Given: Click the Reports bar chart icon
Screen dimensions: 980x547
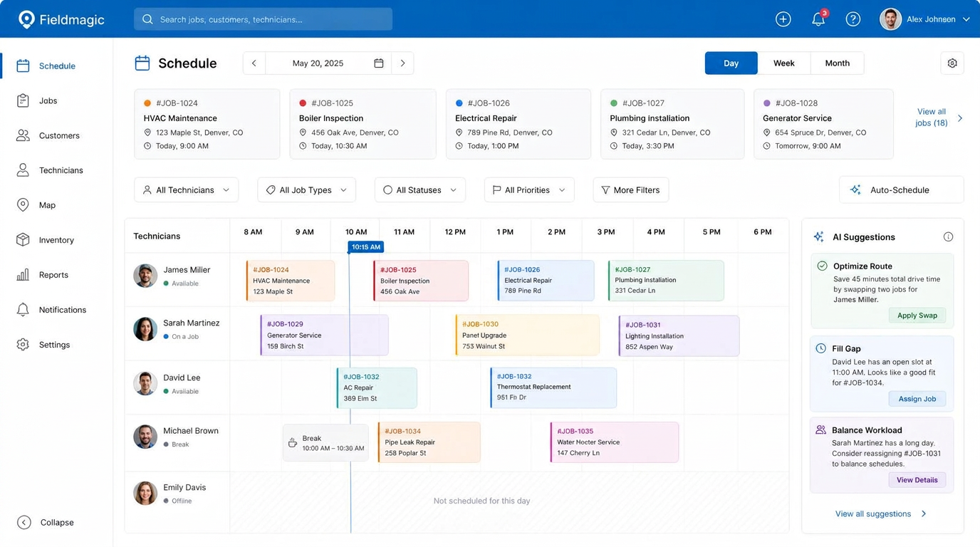Looking at the screenshot, I should click(23, 275).
